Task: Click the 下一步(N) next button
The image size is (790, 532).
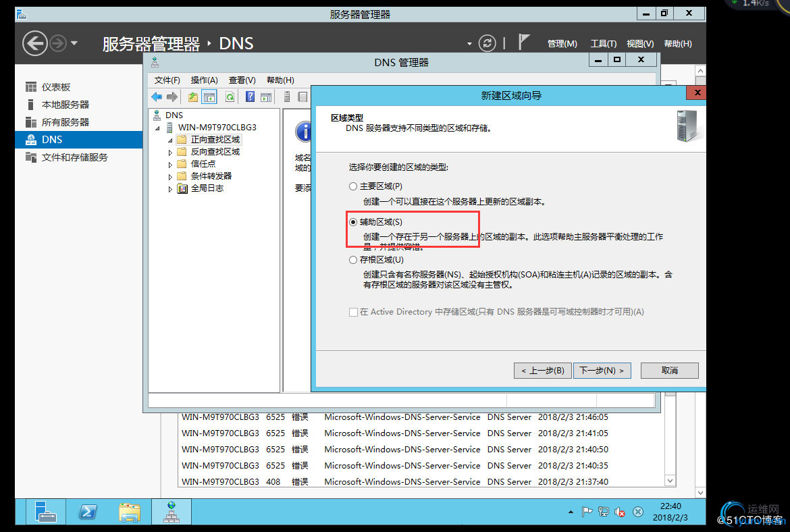Action: 602,370
